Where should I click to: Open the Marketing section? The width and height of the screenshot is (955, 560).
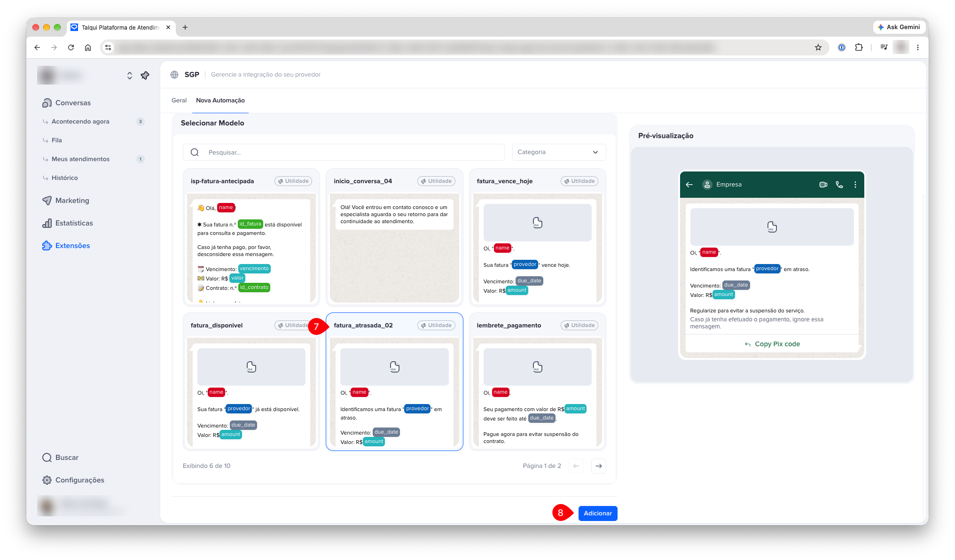click(66, 201)
